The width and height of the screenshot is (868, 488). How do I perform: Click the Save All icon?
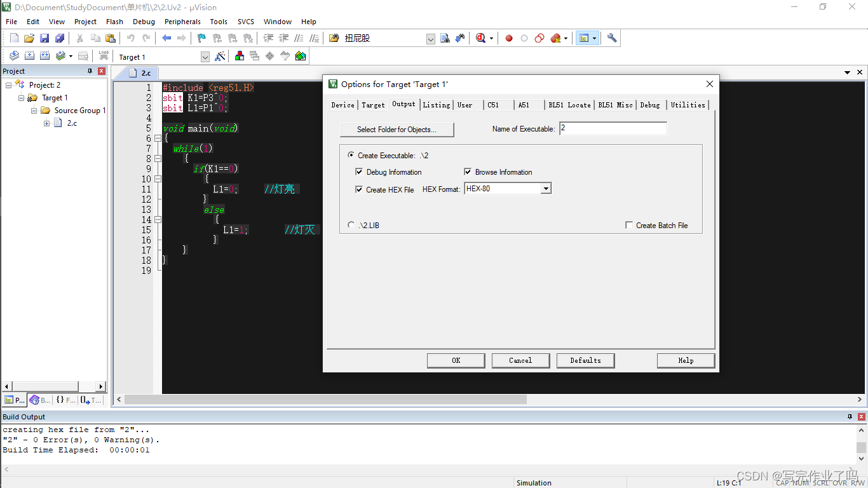[x=60, y=38]
